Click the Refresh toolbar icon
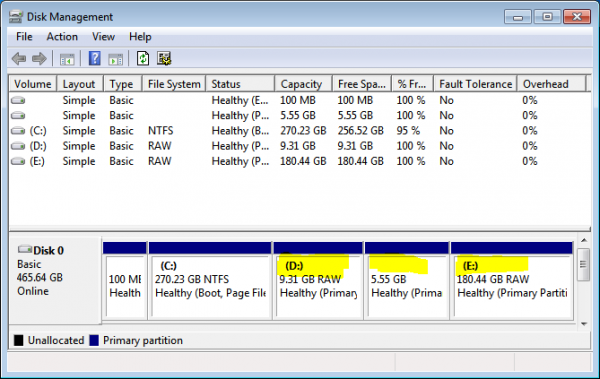The height and width of the screenshot is (379, 600). click(143, 59)
